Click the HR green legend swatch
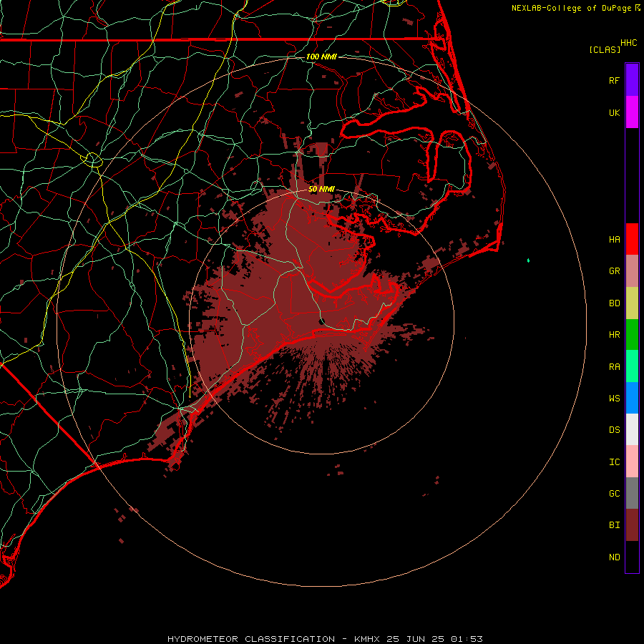Viewport: 644px width, 644px height. pyautogui.click(x=632, y=335)
